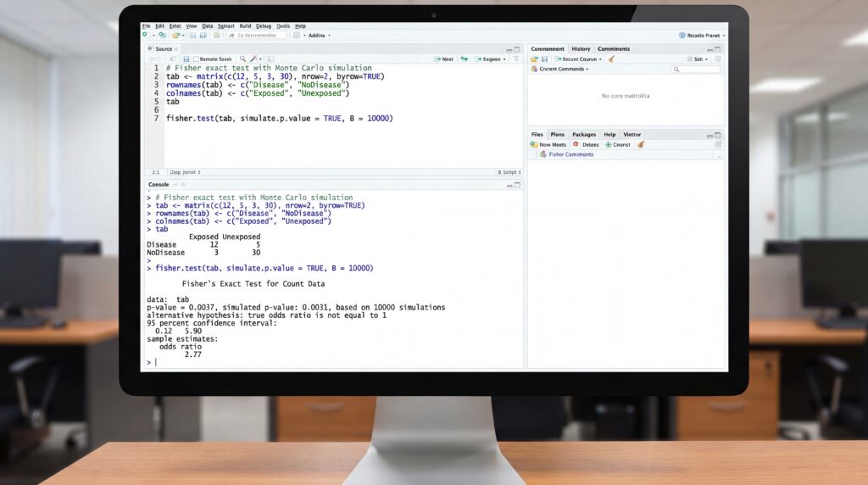
Task: Click the Cnonst button
Action: 618,144
